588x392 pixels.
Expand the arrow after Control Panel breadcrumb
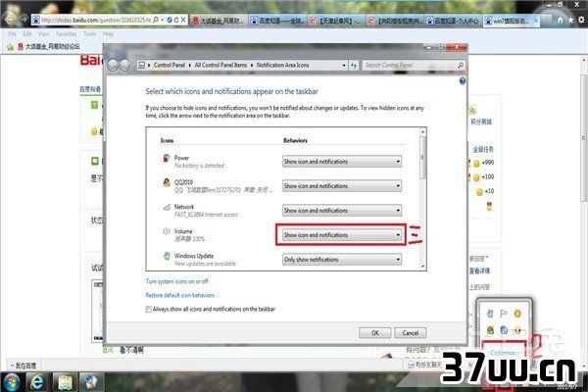189,66
